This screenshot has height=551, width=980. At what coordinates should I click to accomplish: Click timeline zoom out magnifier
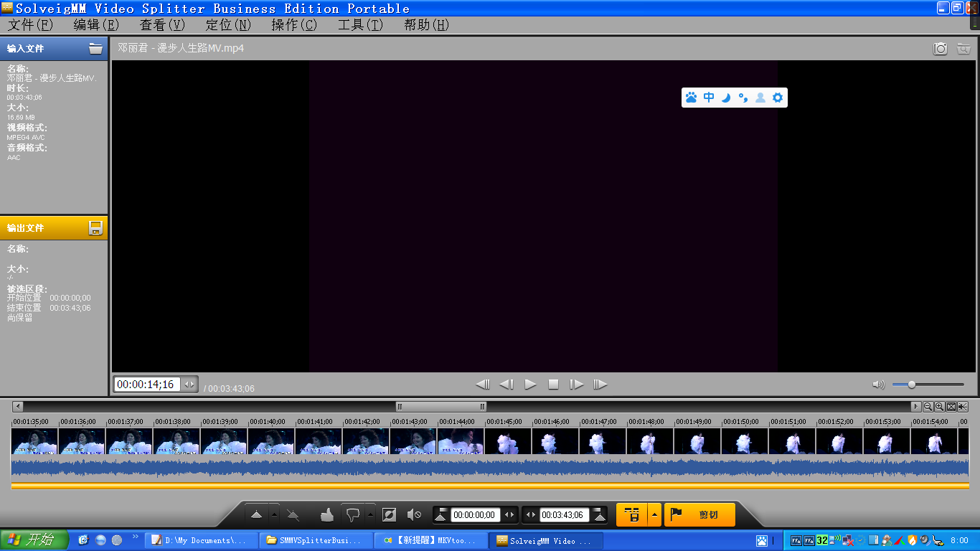pos(928,406)
